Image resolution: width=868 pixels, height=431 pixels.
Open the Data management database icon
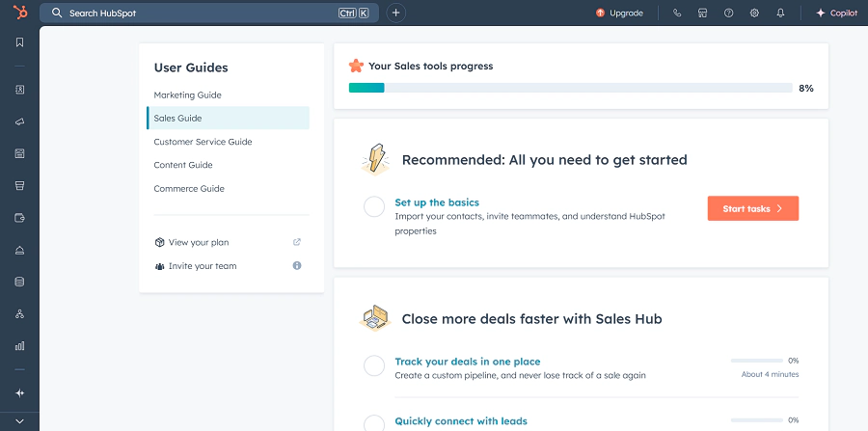20,283
